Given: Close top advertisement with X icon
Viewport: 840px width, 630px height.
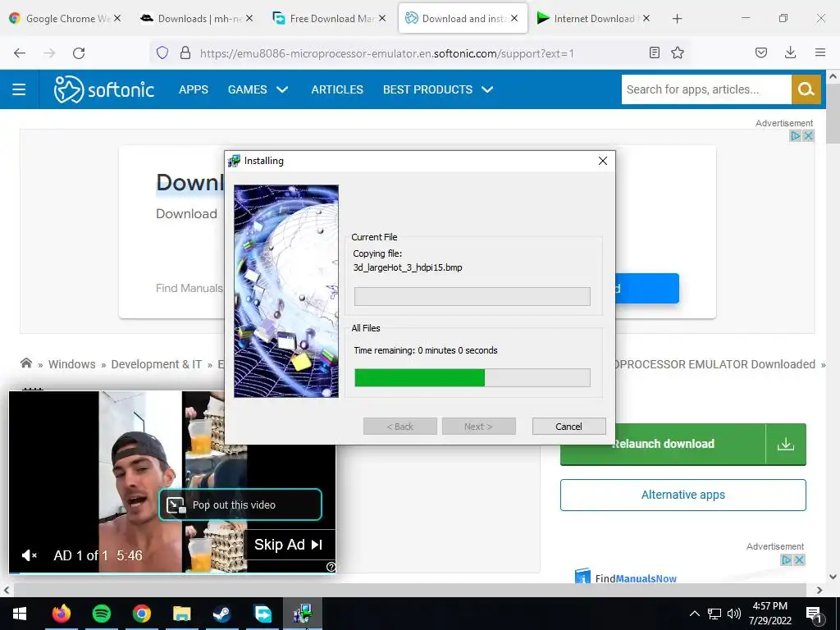Looking at the screenshot, I should [808, 136].
